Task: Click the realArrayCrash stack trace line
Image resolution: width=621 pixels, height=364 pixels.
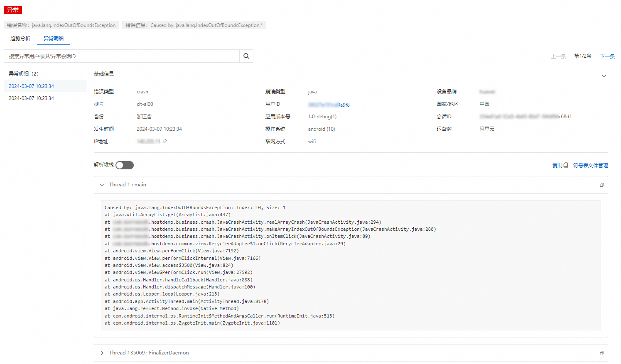Action: coord(243,222)
